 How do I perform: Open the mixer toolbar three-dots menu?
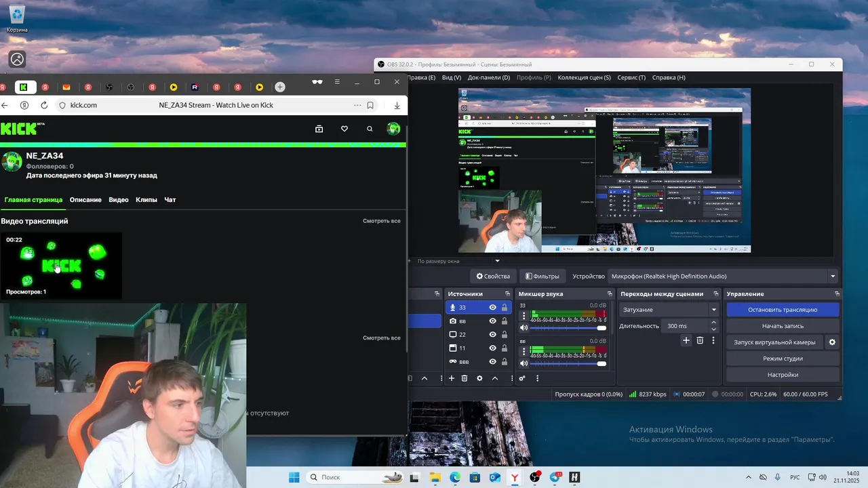(537, 378)
